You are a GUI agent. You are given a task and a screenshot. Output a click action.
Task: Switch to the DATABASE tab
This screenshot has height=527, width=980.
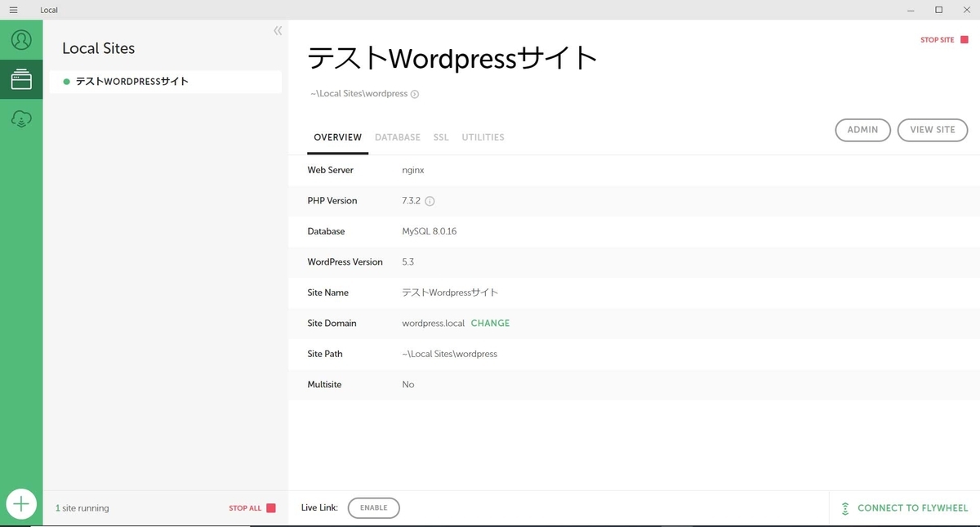(398, 137)
